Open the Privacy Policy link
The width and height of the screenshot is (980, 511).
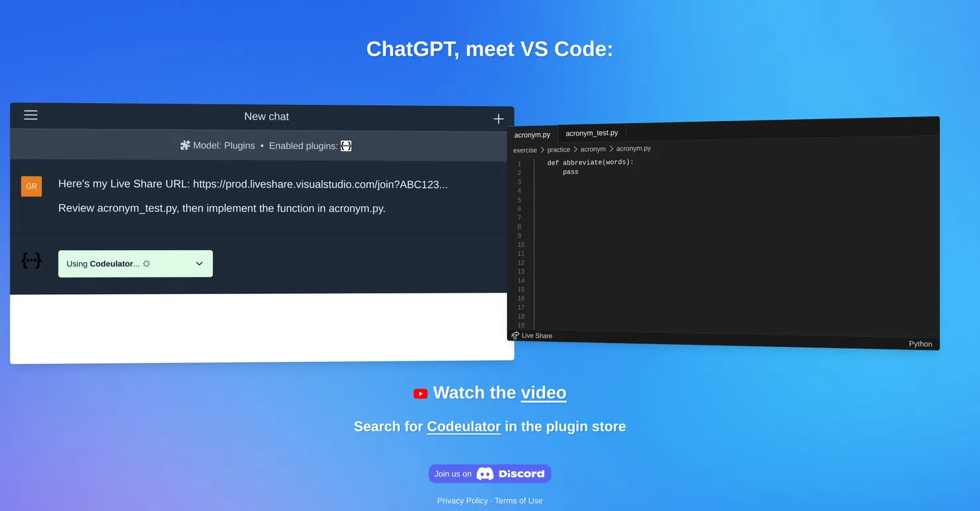point(462,500)
